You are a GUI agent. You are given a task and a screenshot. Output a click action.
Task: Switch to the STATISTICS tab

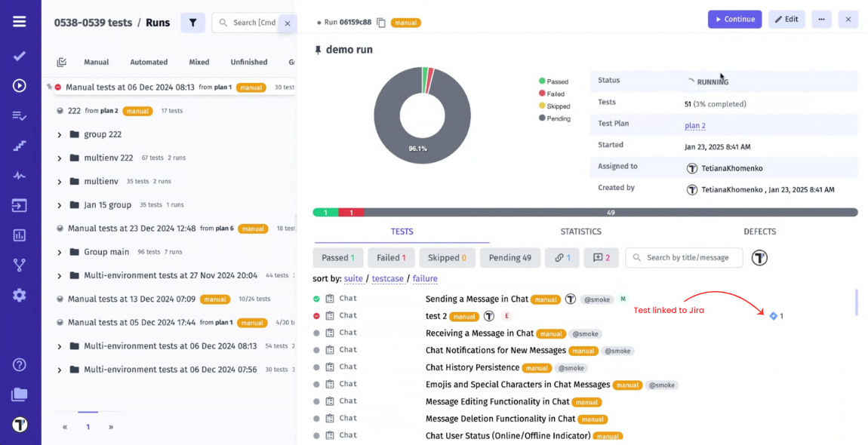tap(580, 232)
